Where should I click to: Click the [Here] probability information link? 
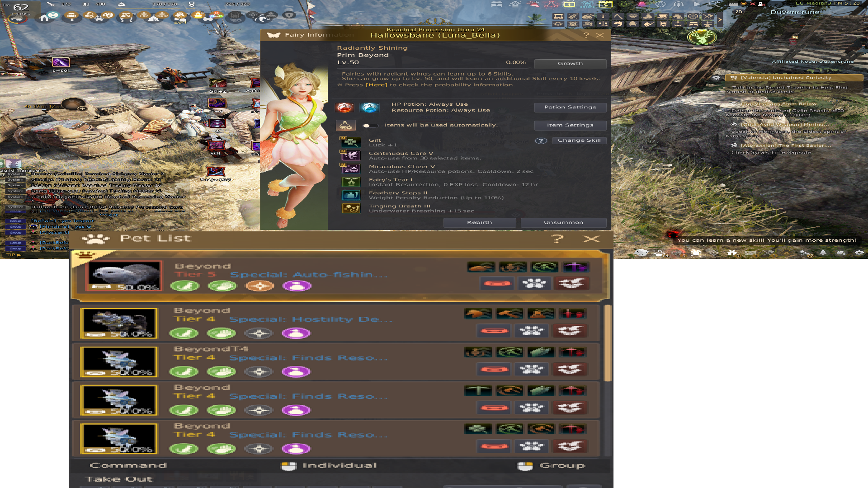[376, 85]
